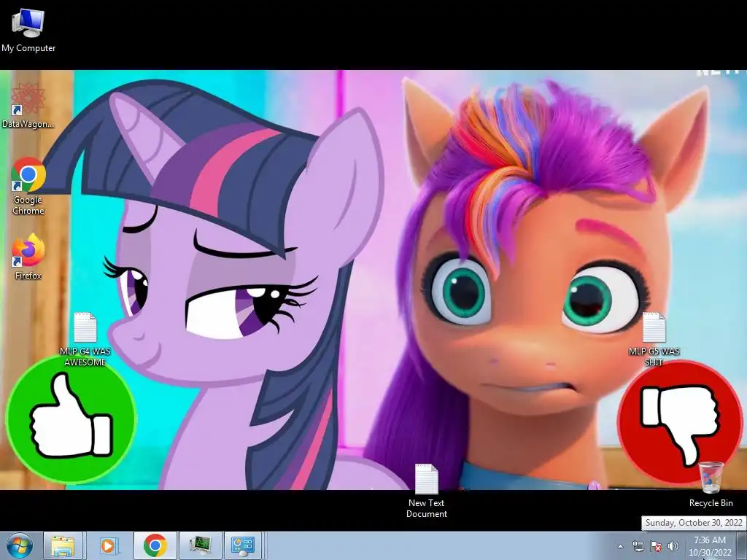Open the volume speaker tray icon
747x560 pixels.
(x=673, y=546)
